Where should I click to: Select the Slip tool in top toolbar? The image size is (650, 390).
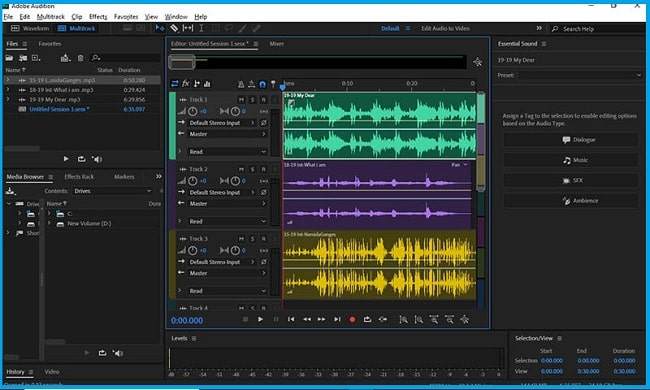tap(188, 28)
